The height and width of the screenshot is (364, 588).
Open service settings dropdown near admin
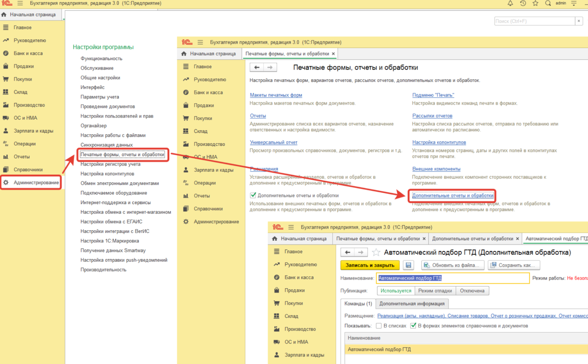coord(574,3)
